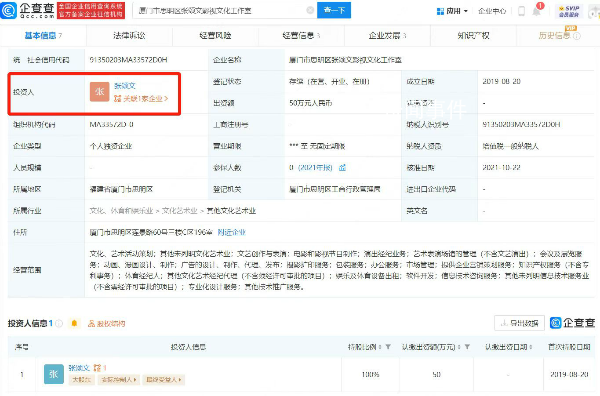
Task: Click the Qichacha logo beside the export button
Action: (x=572, y=323)
